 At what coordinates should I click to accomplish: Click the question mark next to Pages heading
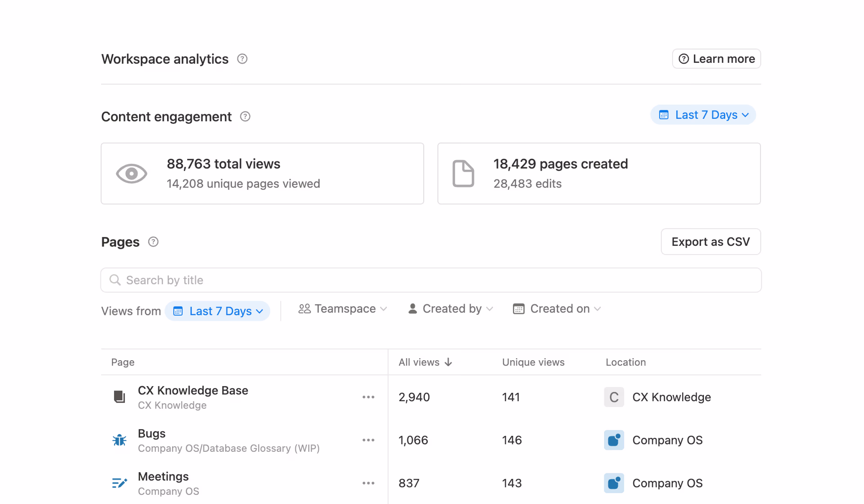click(153, 242)
